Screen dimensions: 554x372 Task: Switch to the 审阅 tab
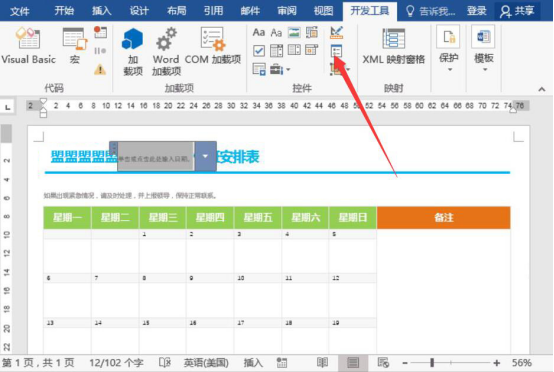click(x=287, y=11)
